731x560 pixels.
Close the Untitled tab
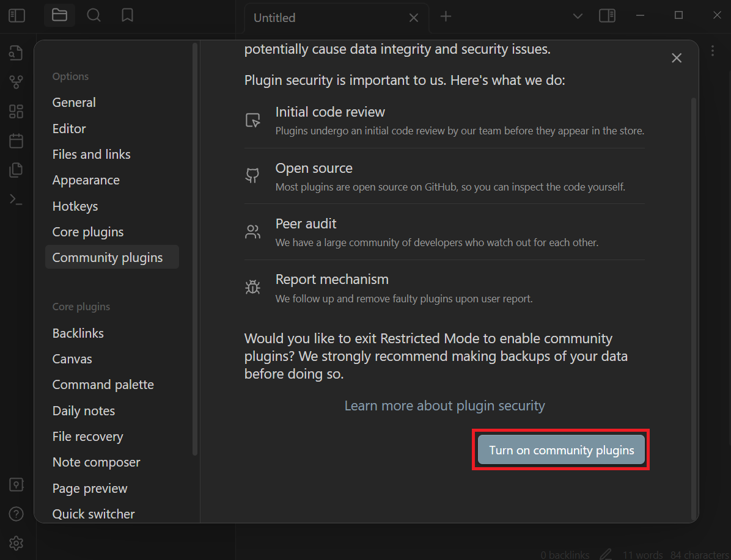coord(414,18)
